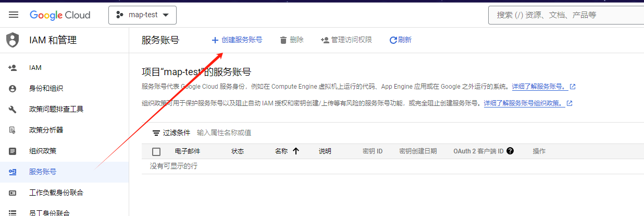
Task: Click the external link icon after 详细了解服务账号。
Action: click(572, 87)
